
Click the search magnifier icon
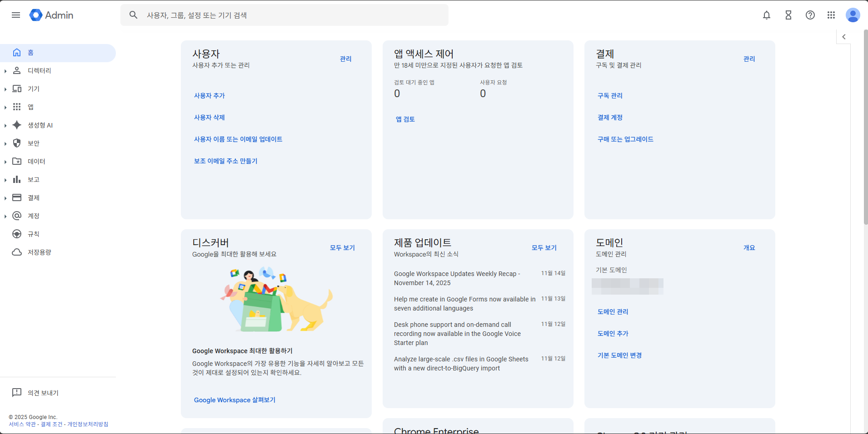click(x=133, y=15)
